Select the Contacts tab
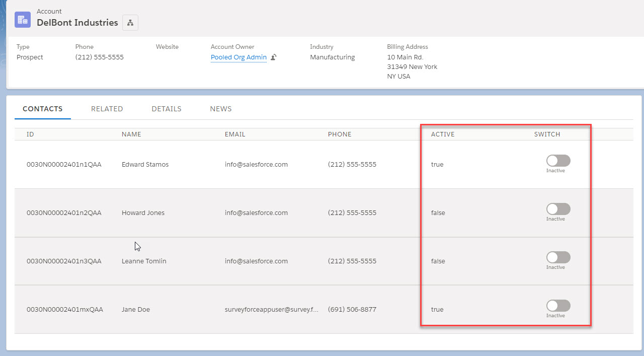Screen dimensions: 644x356 [43, 109]
